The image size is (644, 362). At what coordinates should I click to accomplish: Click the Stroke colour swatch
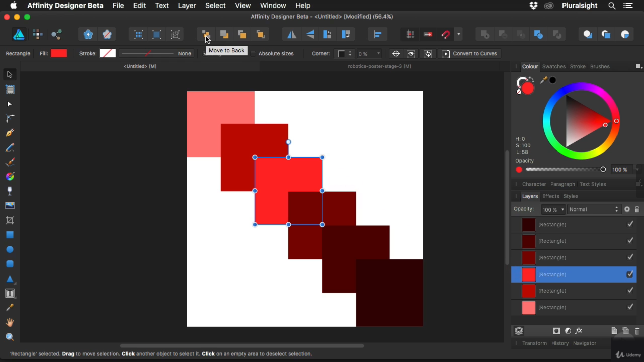pyautogui.click(x=108, y=53)
